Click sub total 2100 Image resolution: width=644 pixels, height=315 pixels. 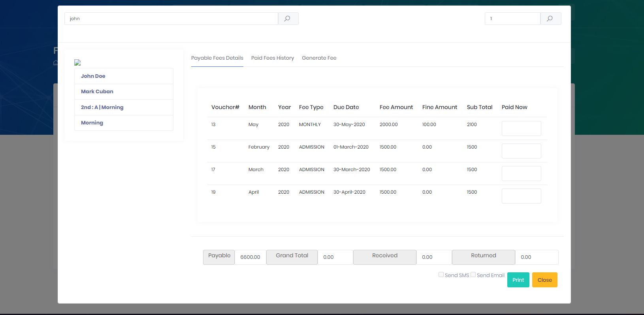click(x=472, y=124)
